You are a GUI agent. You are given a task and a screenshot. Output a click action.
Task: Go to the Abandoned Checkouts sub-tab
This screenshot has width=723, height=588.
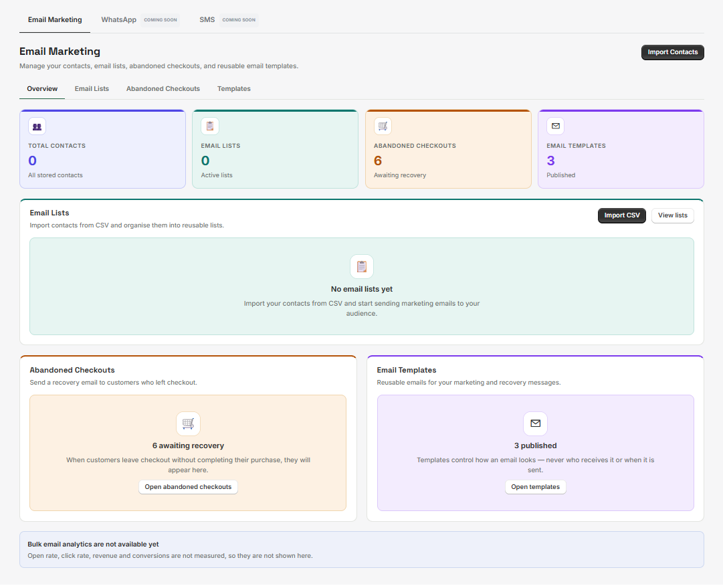point(163,89)
